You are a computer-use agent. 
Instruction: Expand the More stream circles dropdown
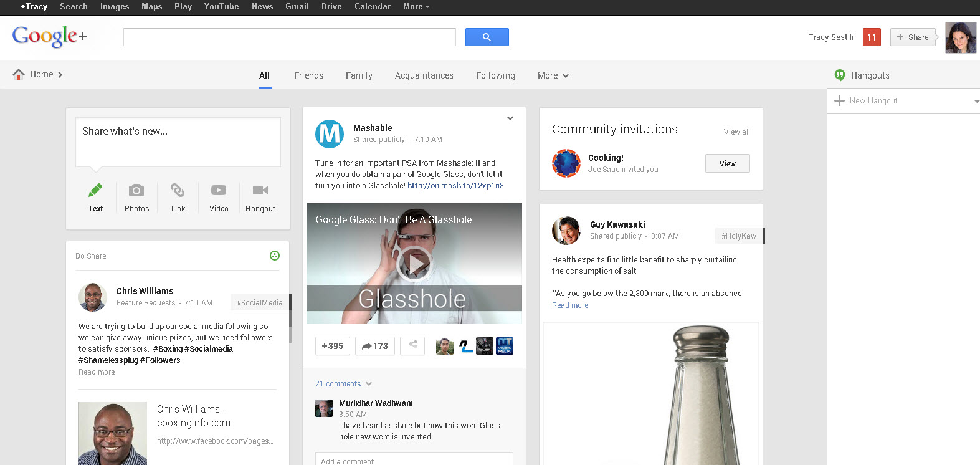tap(553, 75)
